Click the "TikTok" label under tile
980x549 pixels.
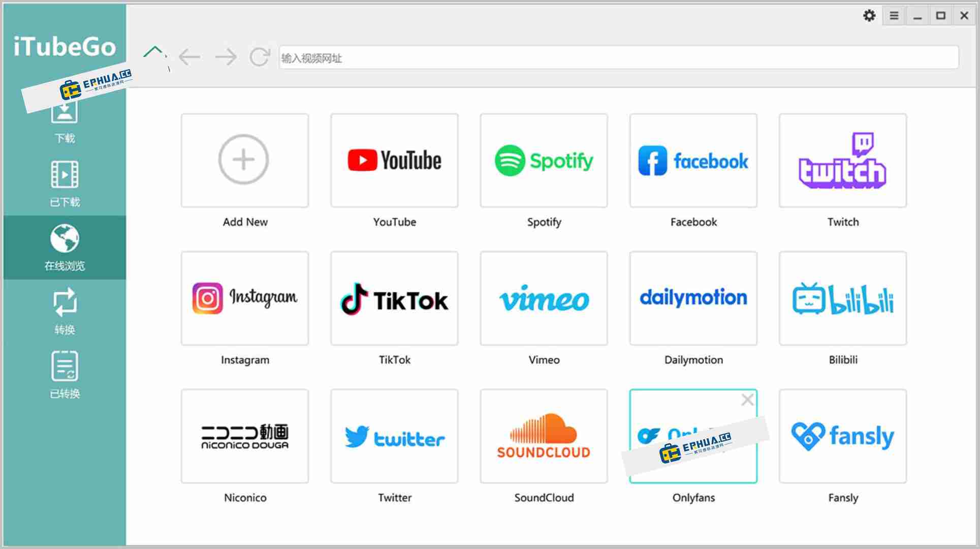coord(394,360)
